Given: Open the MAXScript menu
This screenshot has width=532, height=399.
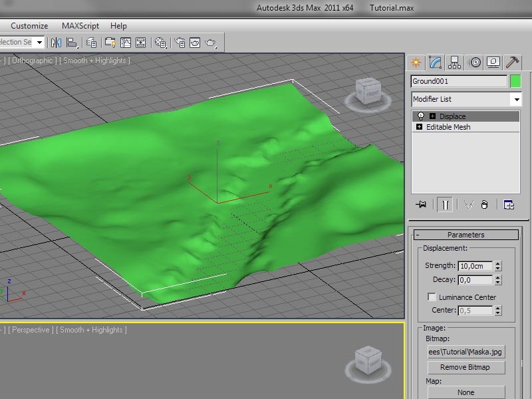Looking at the screenshot, I should (x=80, y=26).
